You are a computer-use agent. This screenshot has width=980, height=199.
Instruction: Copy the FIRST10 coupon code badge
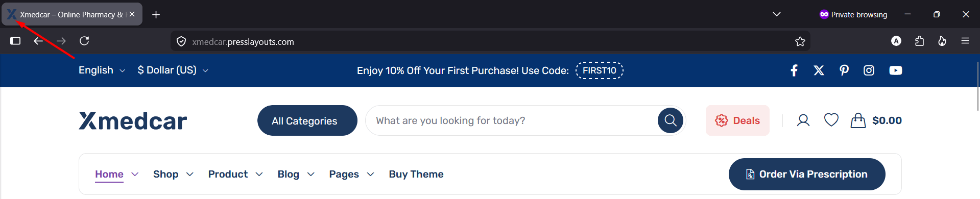pyautogui.click(x=600, y=70)
